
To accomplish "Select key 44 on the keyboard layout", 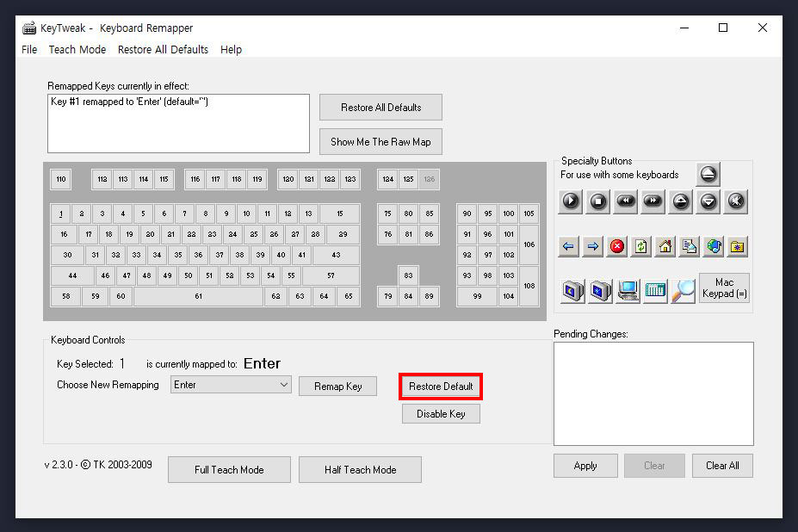I will pos(72,275).
